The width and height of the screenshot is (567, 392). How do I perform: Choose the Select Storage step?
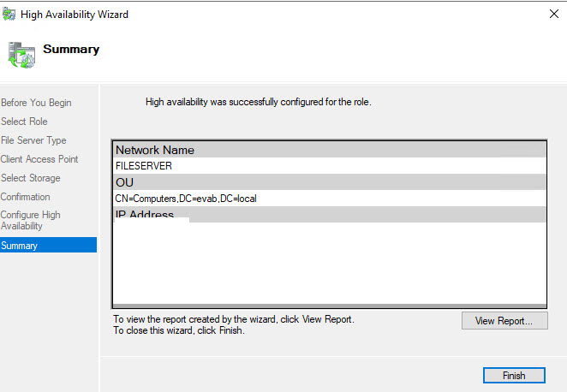coord(31,178)
